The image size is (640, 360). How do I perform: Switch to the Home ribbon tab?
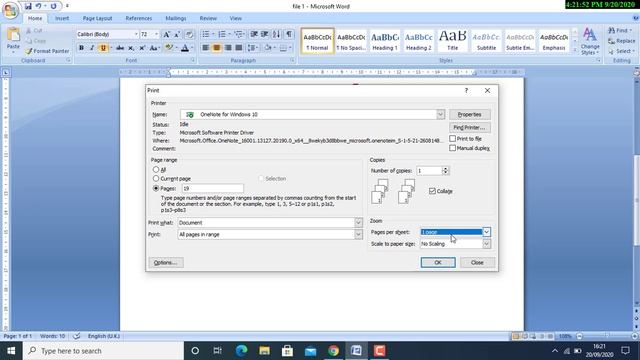pyautogui.click(x=35, y=18)
